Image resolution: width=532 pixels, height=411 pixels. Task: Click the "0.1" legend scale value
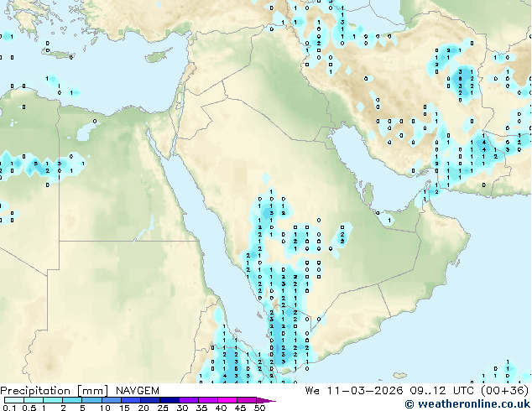coord(9,408)
